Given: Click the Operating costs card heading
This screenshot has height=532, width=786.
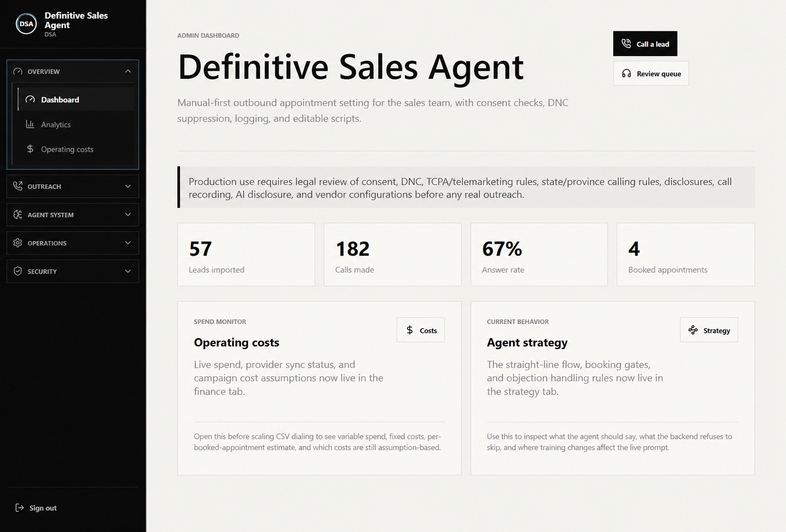Looking at the screenshot, I should click(x=236, y=342).
